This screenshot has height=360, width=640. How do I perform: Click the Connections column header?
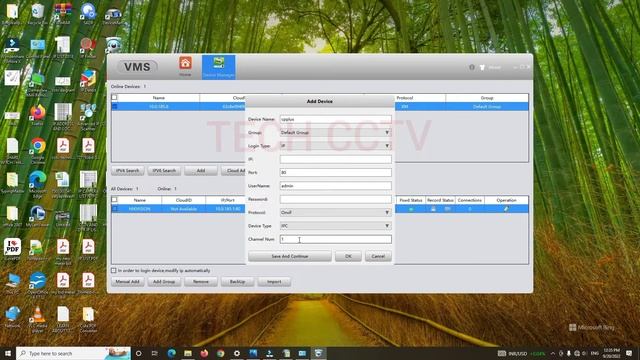pyautogui.click(x=469, y=200)
